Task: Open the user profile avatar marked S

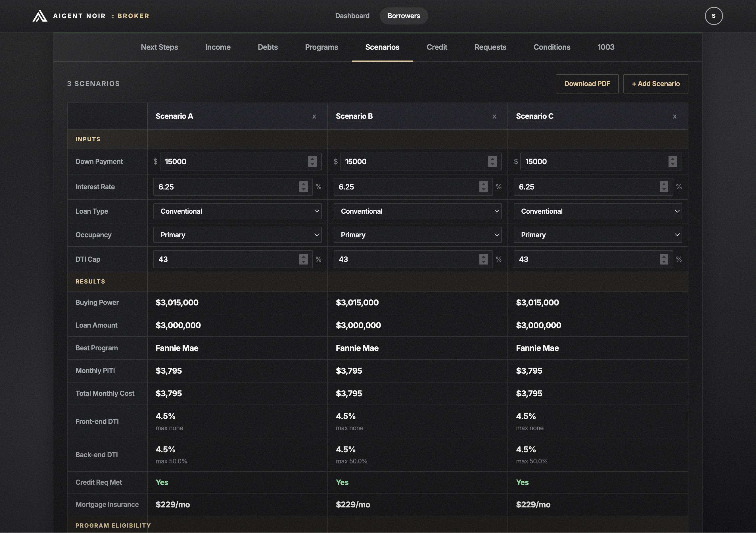Action: (x=714, y=15)
